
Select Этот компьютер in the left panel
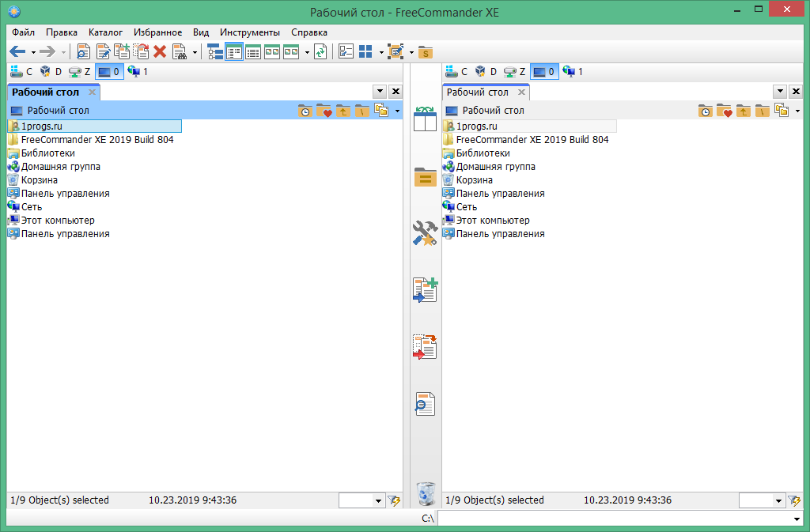point(58,221)
